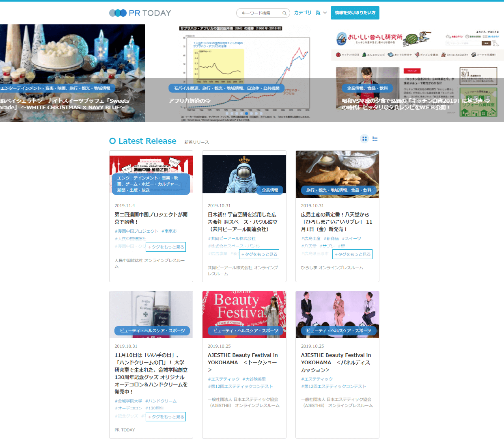
Task: Click the #広島土産 tag
Action: click(311, 238)
